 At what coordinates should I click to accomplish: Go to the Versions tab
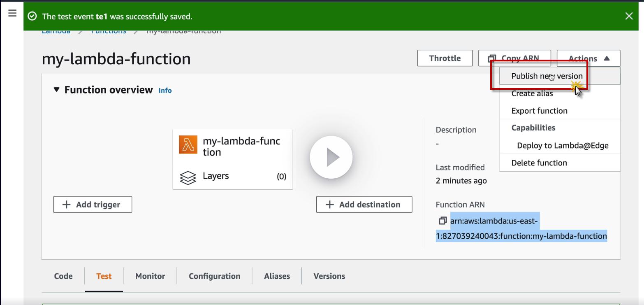tap(329, 276)
